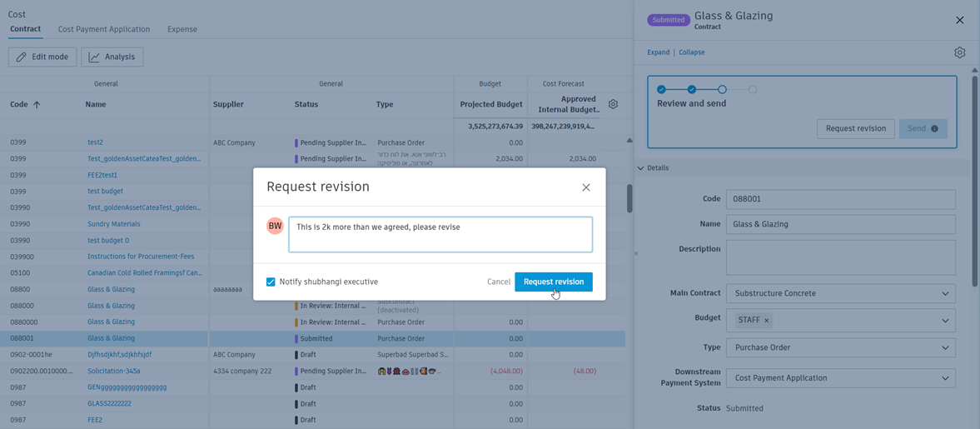Click total 3,525,273,674.39 cell

click(495, 127)
